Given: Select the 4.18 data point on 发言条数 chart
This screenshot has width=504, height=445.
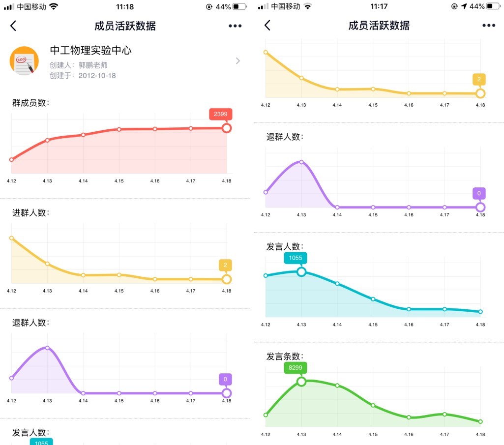Looking at the screenshot, I should point(480,421).
